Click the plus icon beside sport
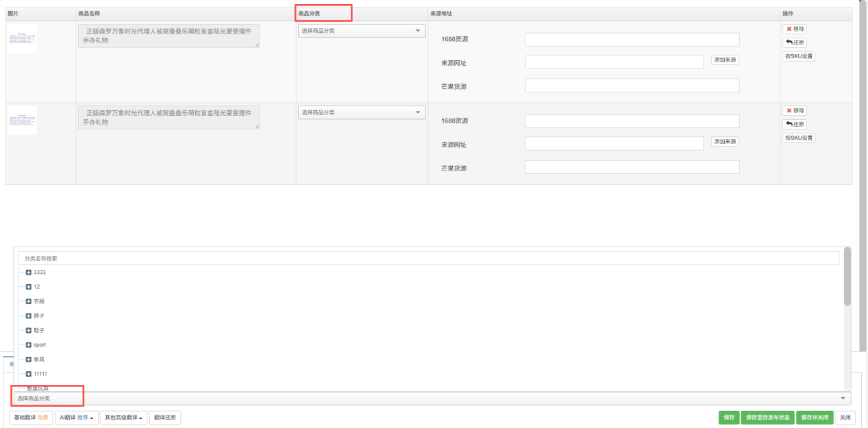This screenshot has height=428, width=868. (29, 345)
